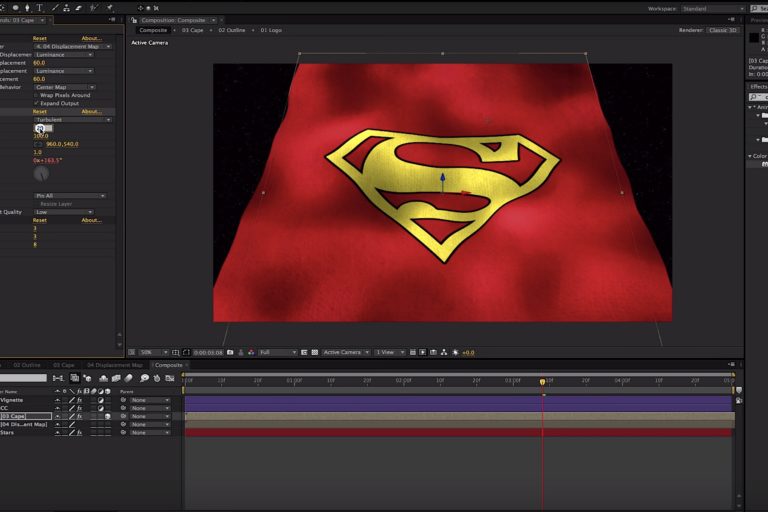Click the auto-keyframe stopwatch icon in timeline
This screenshot has height=512, width=768.
[x=157, y=378]
